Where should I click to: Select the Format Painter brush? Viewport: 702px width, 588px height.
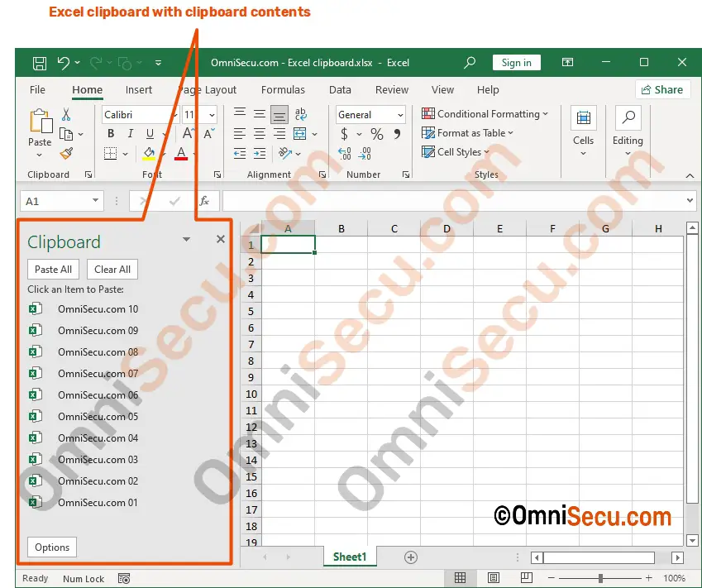[66, 153]
